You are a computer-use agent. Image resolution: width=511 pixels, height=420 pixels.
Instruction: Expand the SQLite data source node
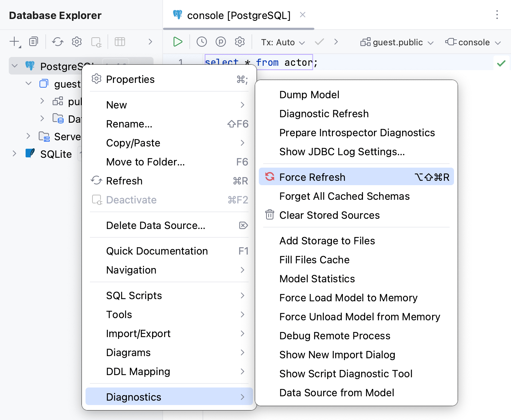(x=14, y=154)
